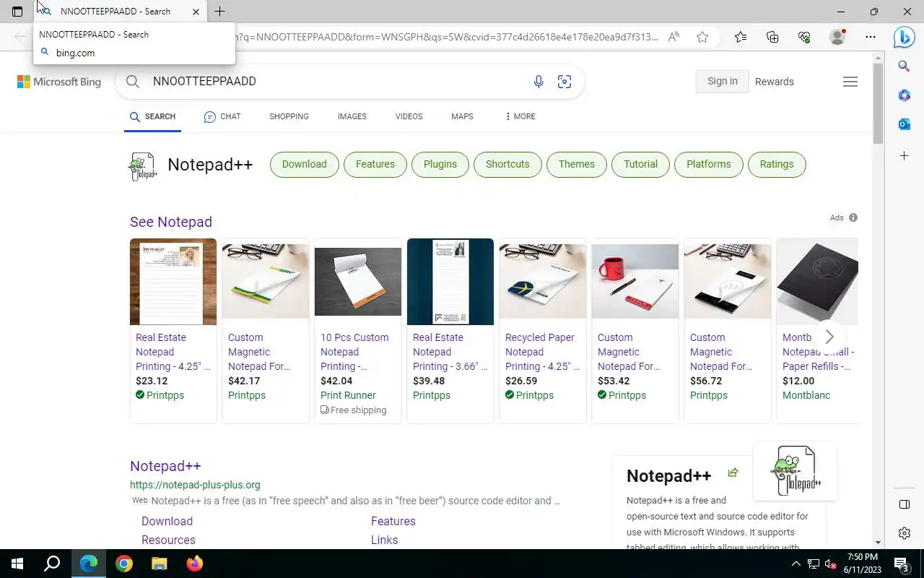Open the $53.42 Custom Magnetic Notepad product link

[x=629, y=352]
